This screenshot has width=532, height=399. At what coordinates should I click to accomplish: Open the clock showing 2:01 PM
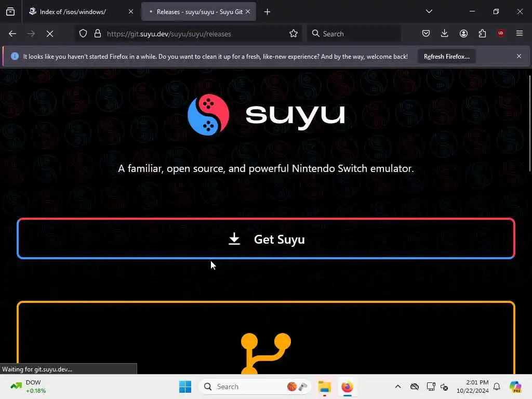(x=473, y=387)
